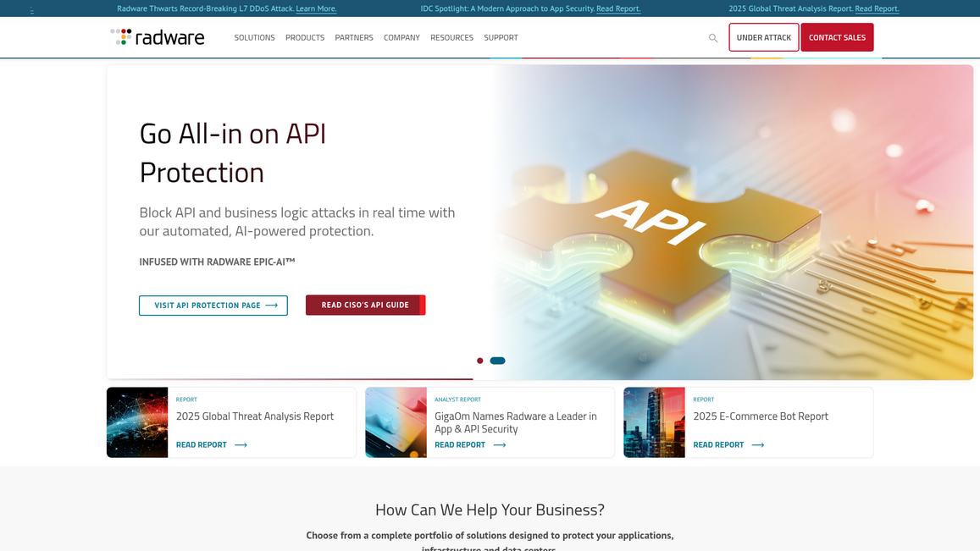980x551 pixels.
Task: Click the top banner's left-edge control
Action: [32, 11]
